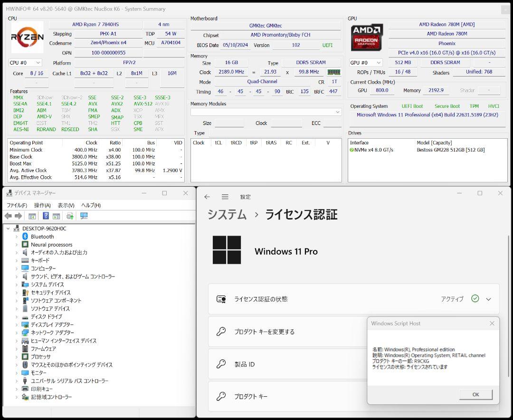Open the 表示(V) menu
Image resolution: width=513 pixels, height=420 pixels.
coord(66,205)
